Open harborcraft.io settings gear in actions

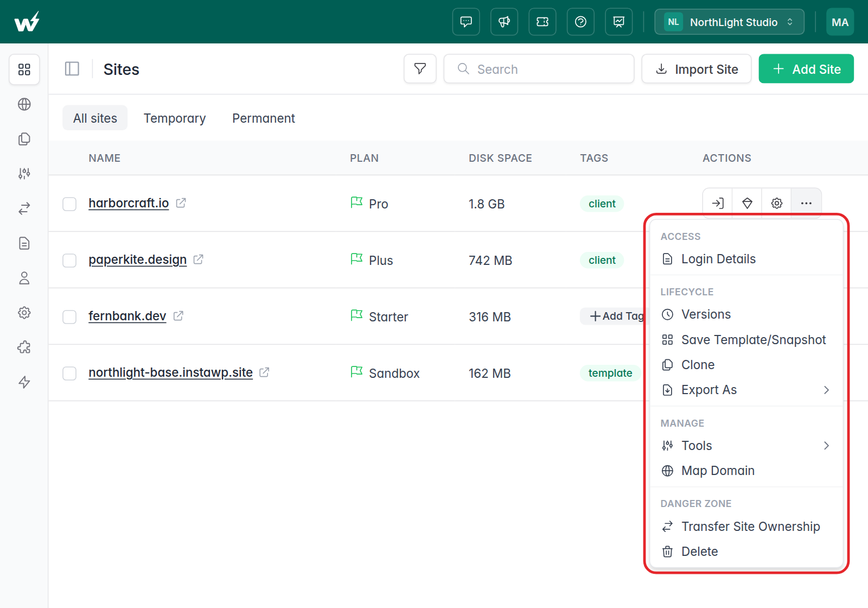tap(777, 203)
